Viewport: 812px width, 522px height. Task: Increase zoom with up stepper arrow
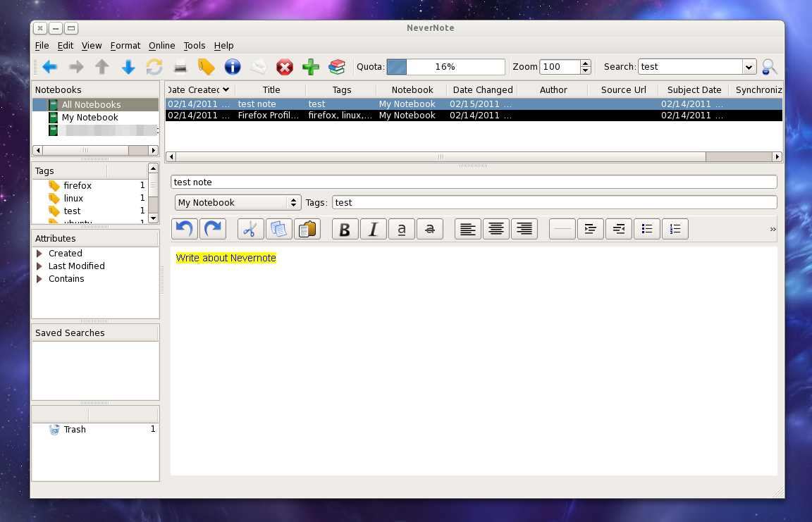(x=585, y=63)
